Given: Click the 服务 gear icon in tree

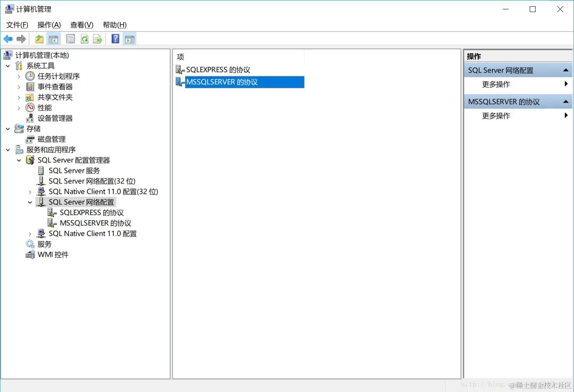Looking at the screenshot, I should tap(30, 244).
